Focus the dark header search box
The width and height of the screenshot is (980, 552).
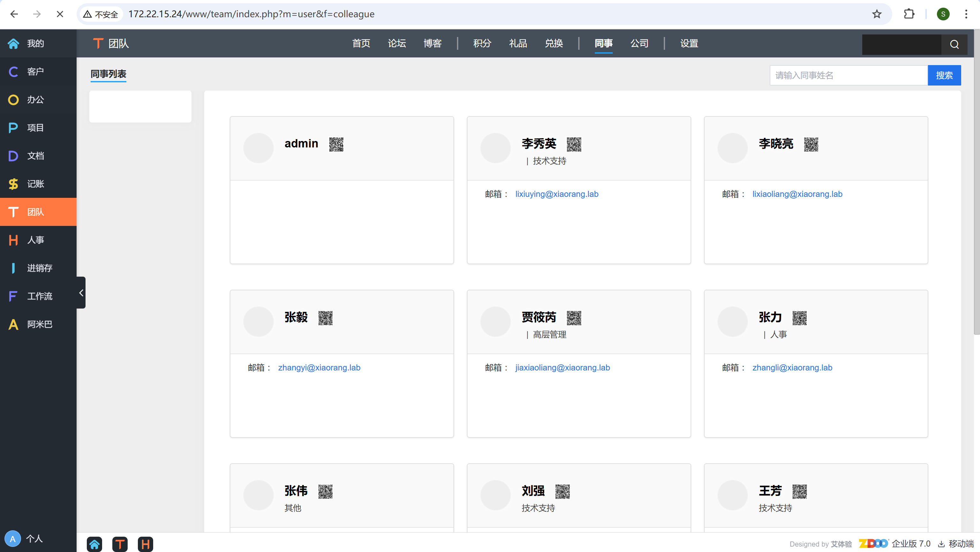pos(901,44)
